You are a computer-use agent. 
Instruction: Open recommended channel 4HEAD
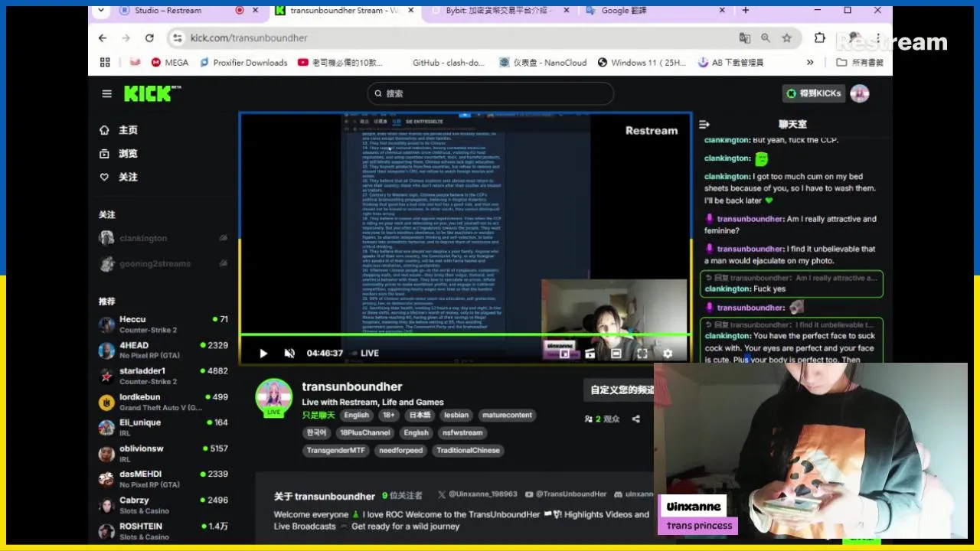pyautogui.click(x=163, y=350)
